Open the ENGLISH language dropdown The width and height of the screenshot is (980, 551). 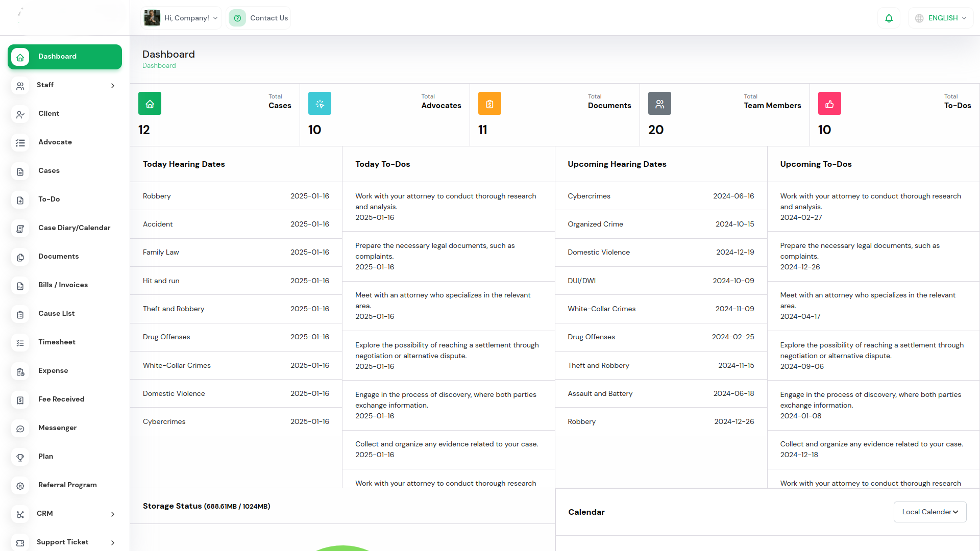(x=941, y=18)
